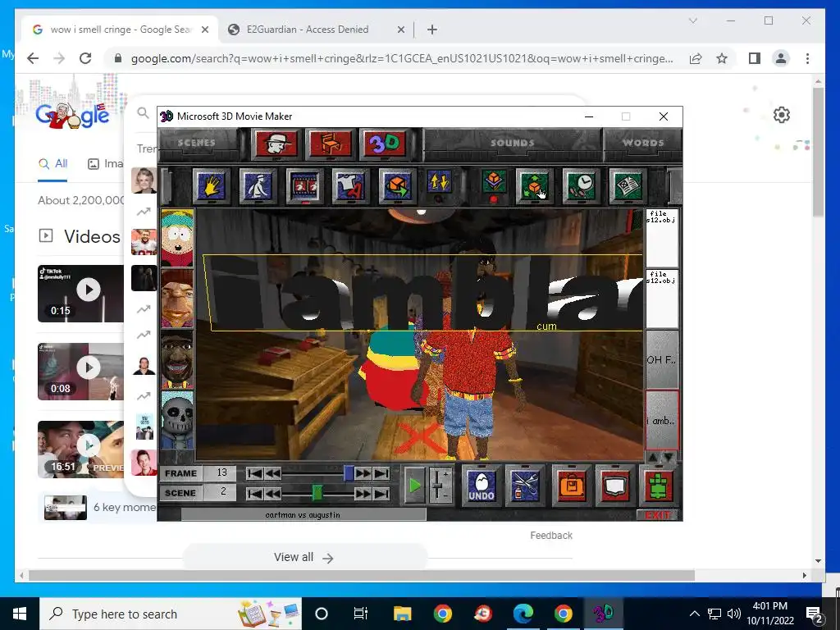Select the 'i amb..' text item
The width and height of the screenshot is (840, 630).
[662, 421]
